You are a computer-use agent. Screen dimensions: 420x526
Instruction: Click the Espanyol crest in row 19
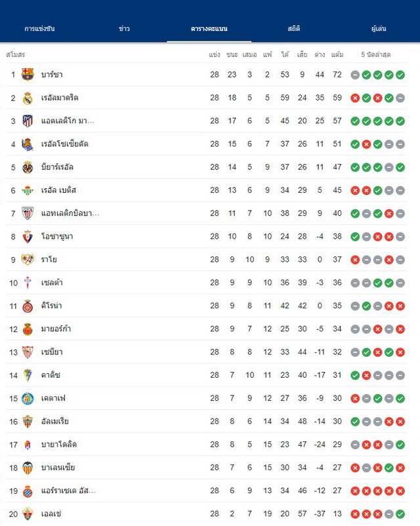(28, 491)
